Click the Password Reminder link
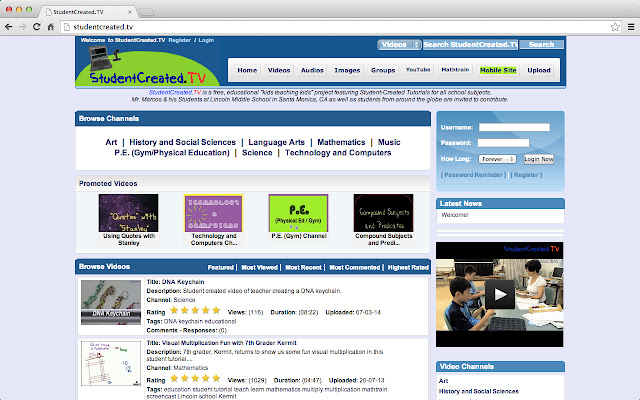Viewport: 640px width, 400px height. pos(473,175)
